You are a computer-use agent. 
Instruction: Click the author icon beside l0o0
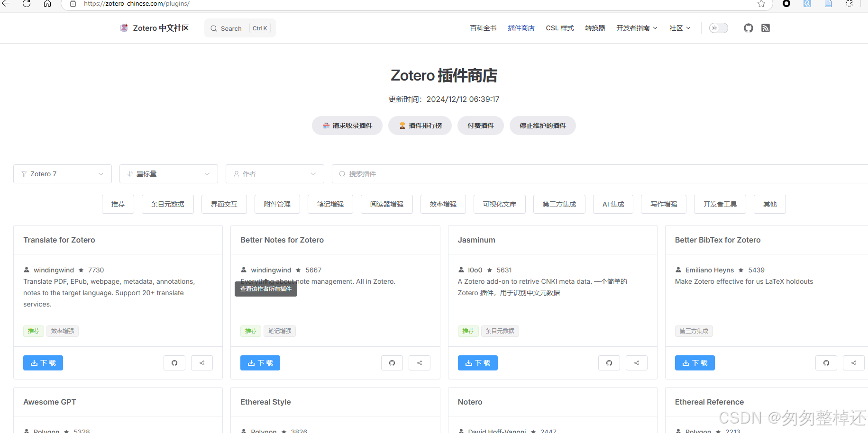point(461,270)
